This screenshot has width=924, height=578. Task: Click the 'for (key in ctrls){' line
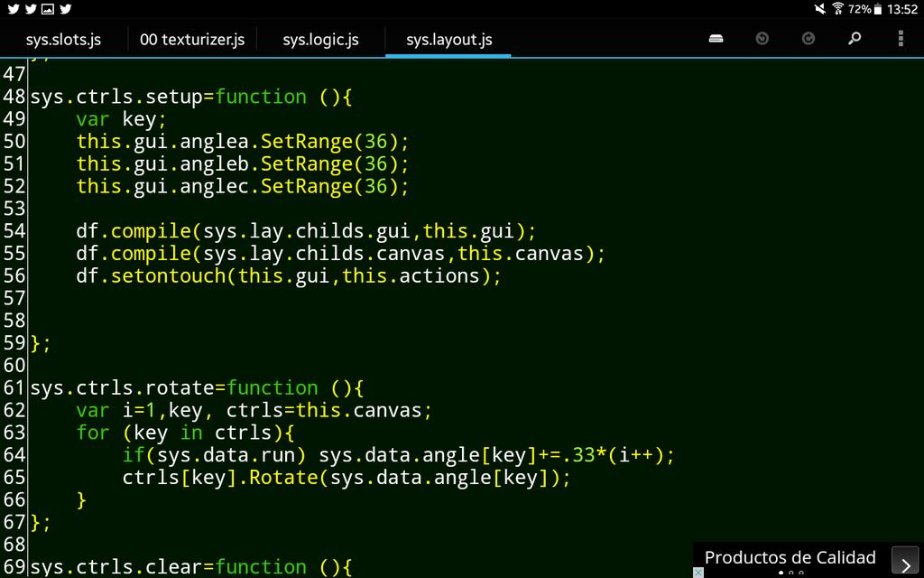(185, 433)
